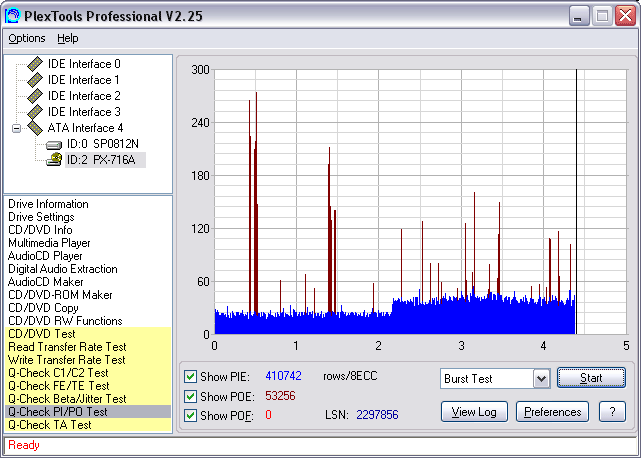
Task: Select the CD/DVD Test entry
Action: click(88, 334)
